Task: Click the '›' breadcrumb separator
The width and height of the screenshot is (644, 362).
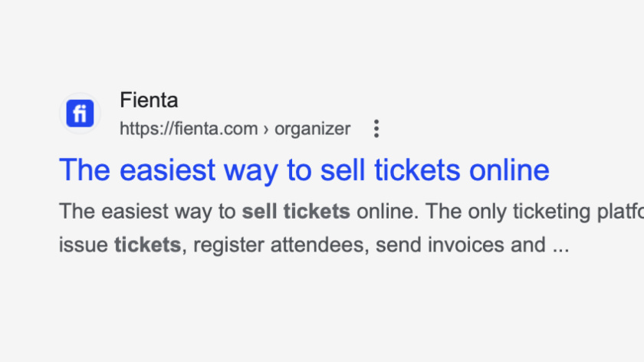Action: 266,129
